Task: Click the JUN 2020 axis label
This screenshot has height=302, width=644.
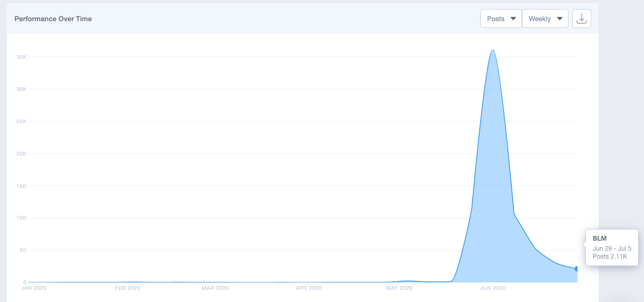Action: [492, 288]
